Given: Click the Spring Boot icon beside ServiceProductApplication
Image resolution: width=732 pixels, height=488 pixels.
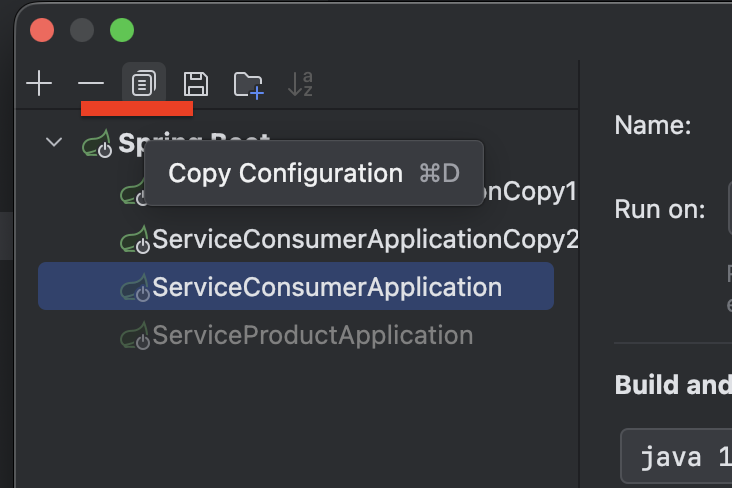Looking at the screenshot, I should [x=134, y=336].
